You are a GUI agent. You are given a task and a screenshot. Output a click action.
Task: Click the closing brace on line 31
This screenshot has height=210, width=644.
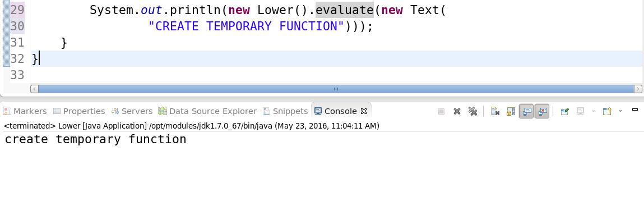(x=64, y=43)
